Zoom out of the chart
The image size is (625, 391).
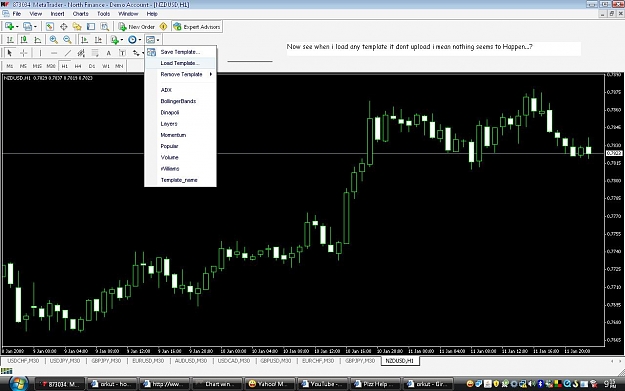[67, 39]
